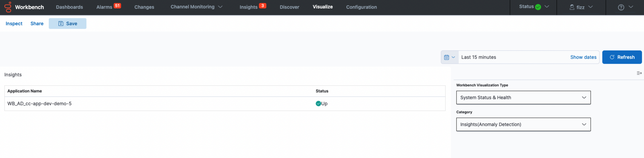Open the Category Insights(Anomaly Detection) dropdown

pyautogui.click(x=524, y=125)
